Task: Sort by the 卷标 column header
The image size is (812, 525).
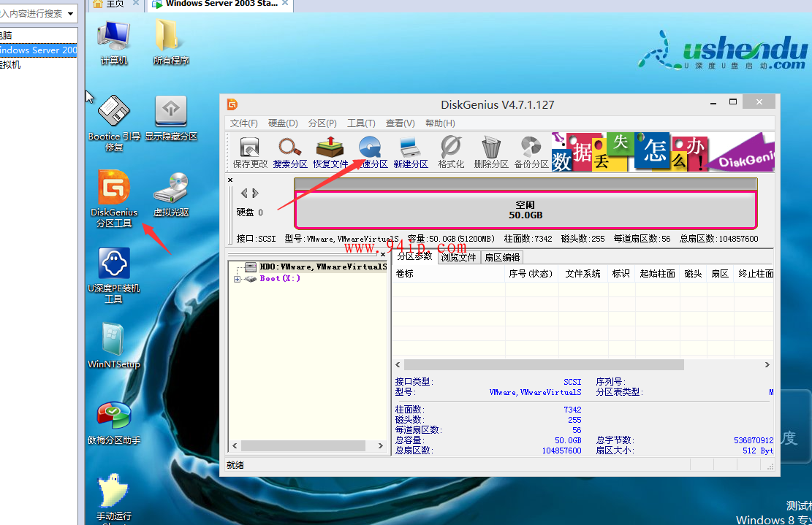Action: click(449, 274)
